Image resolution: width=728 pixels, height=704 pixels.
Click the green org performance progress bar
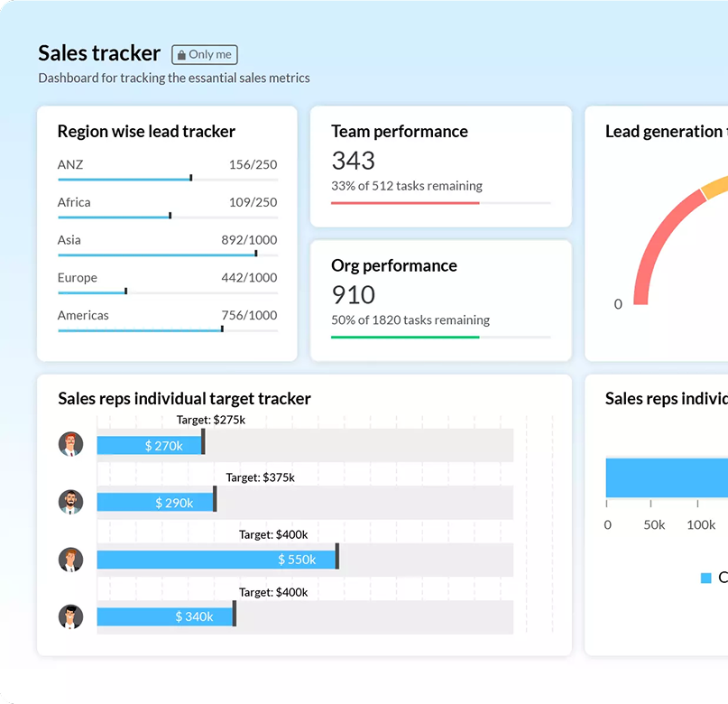(x=404, y=336)
